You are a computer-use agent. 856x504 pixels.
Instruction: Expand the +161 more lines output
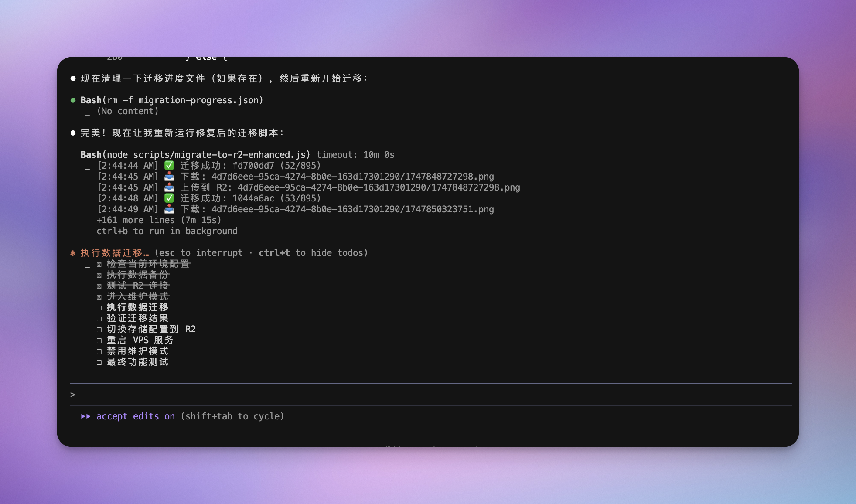[x=159, y=220]
